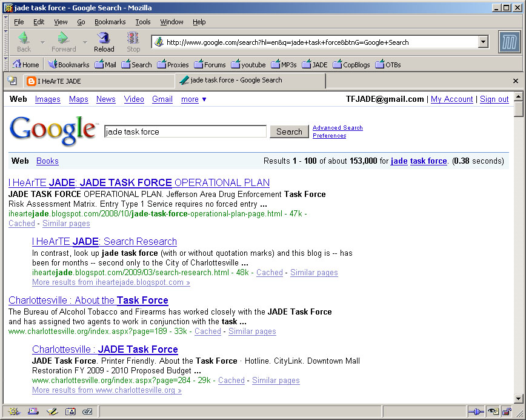Open the Cached link of the first result
Screen dimensions: 526x420
pyautogui.click(x=21, y=223)
